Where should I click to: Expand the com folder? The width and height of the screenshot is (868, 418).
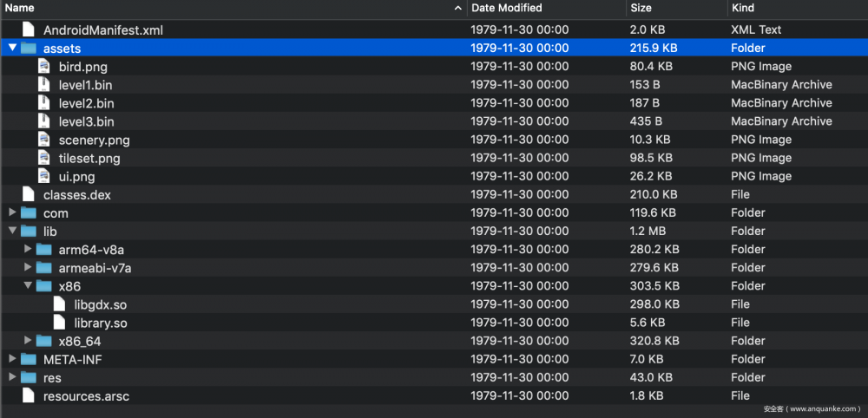pos(12,212)
